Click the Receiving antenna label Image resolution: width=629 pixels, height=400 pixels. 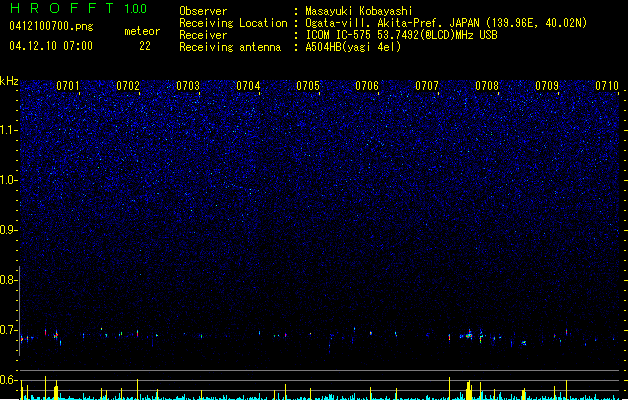(230, 47)
